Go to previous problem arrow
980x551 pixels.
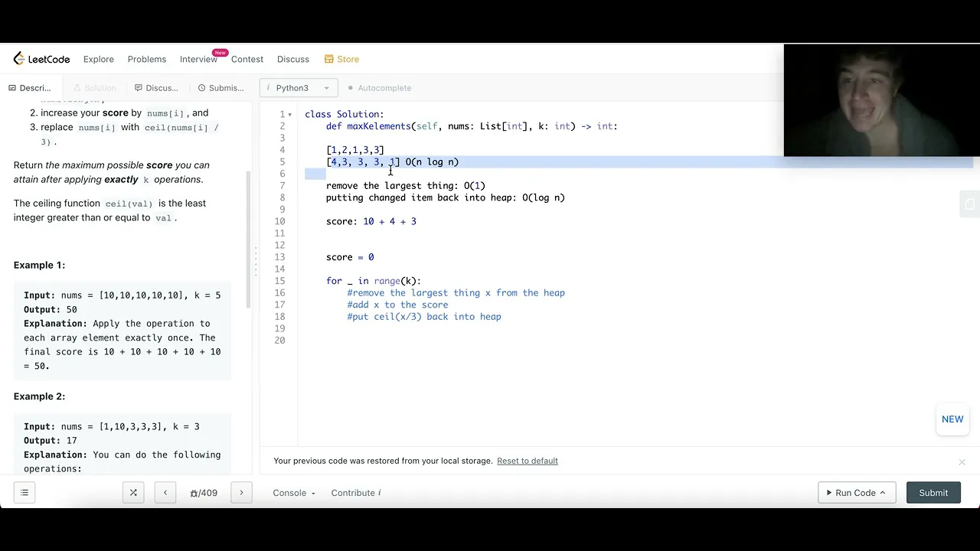tap(165, 493)
